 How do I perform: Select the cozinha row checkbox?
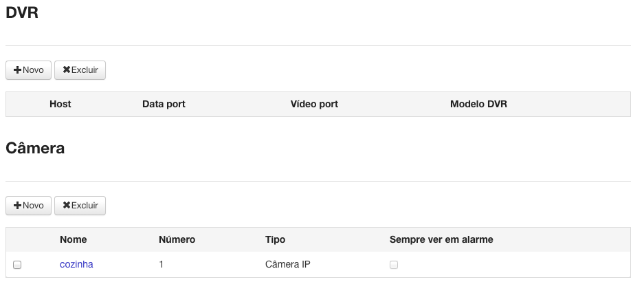(x=17, y=265)
